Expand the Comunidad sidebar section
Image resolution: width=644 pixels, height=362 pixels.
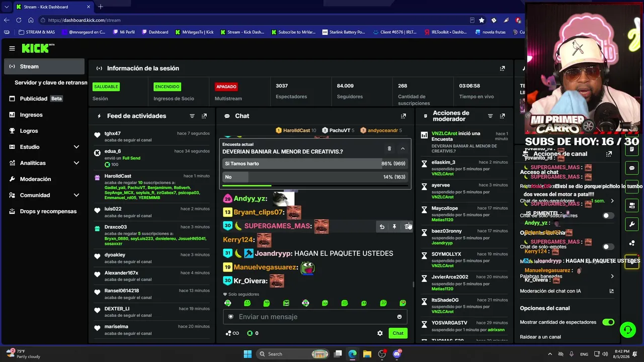point(76,195)
